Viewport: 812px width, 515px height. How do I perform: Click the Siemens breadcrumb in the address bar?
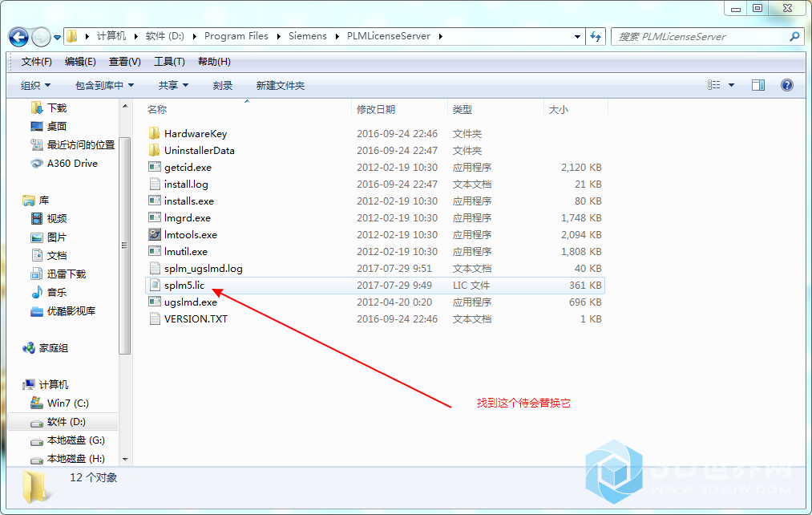[x=308, y=36]
